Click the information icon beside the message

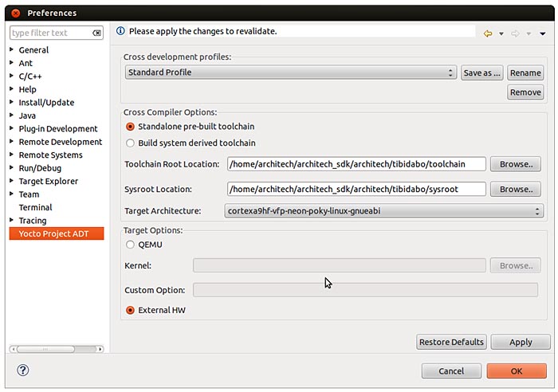pyautogui.click(x=120, y=31)
